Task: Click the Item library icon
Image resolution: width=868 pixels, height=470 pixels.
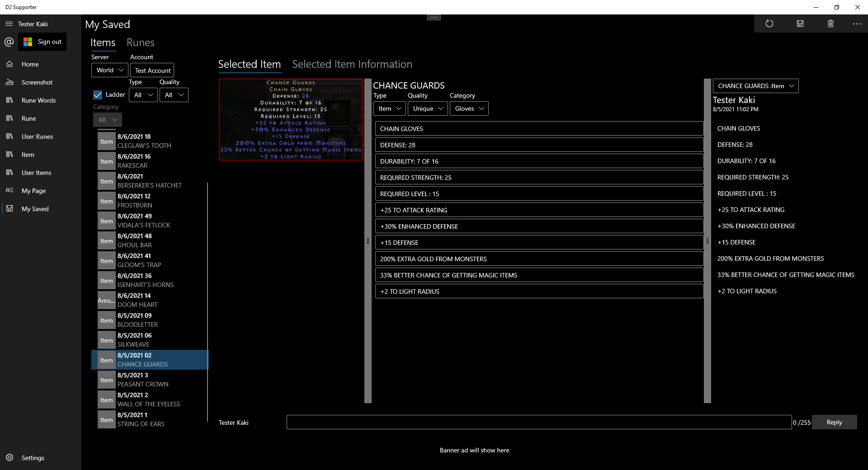Action: [x=9, y=155]
